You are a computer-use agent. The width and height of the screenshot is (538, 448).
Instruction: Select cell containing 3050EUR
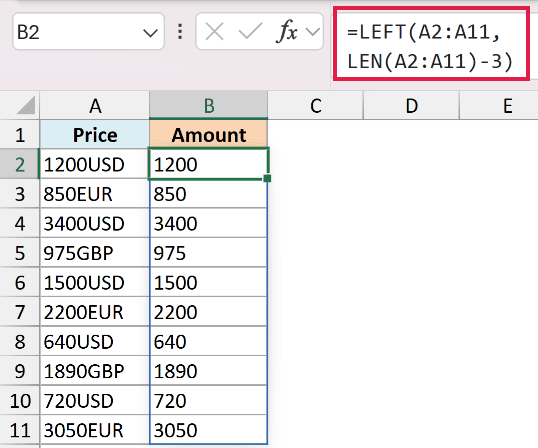point(95,430)
